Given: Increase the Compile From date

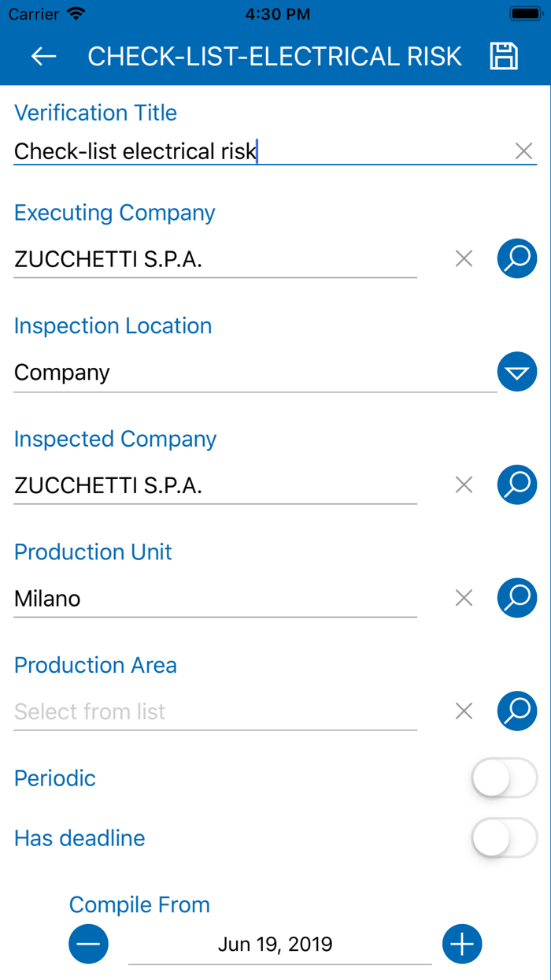Looking at the screenshot, I should click(462, 944).
